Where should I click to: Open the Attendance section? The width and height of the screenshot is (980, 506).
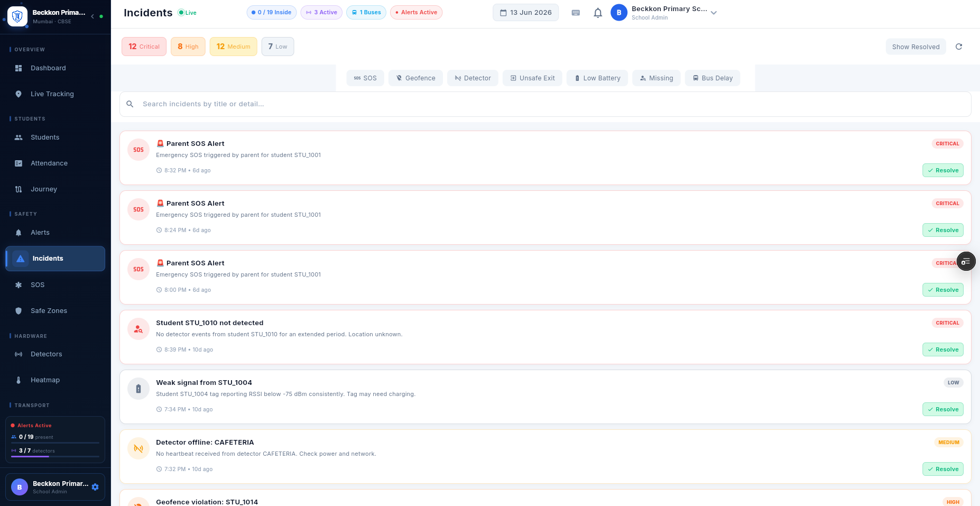point(55,163)
